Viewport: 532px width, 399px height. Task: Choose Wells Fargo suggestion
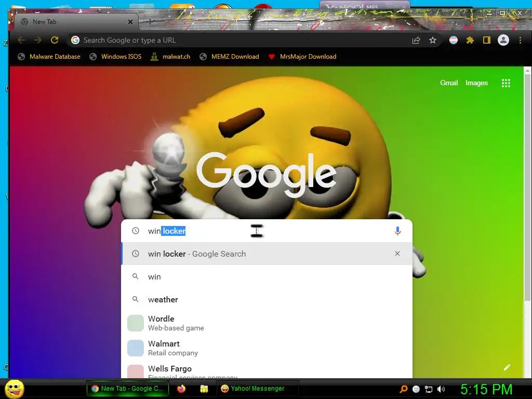click(267, 370)
